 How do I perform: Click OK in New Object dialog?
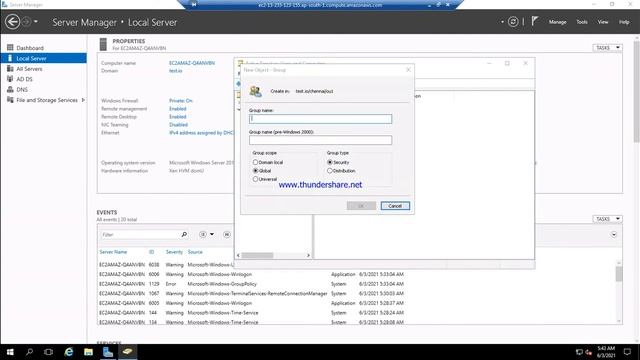[x=361, y=206]
